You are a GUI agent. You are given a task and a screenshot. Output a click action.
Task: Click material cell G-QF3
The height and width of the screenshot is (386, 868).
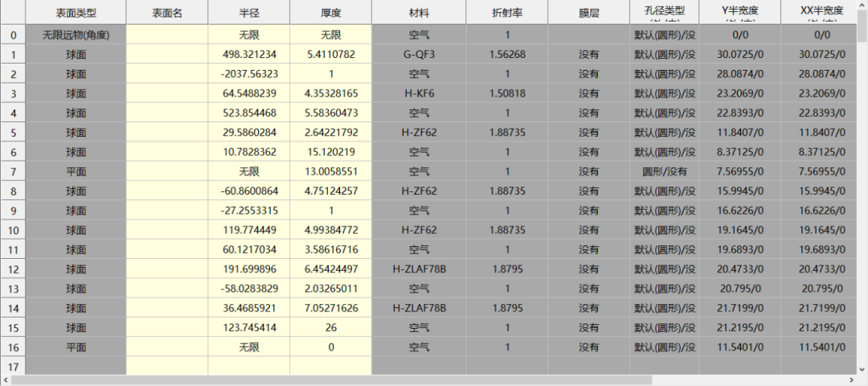point(419,54)
